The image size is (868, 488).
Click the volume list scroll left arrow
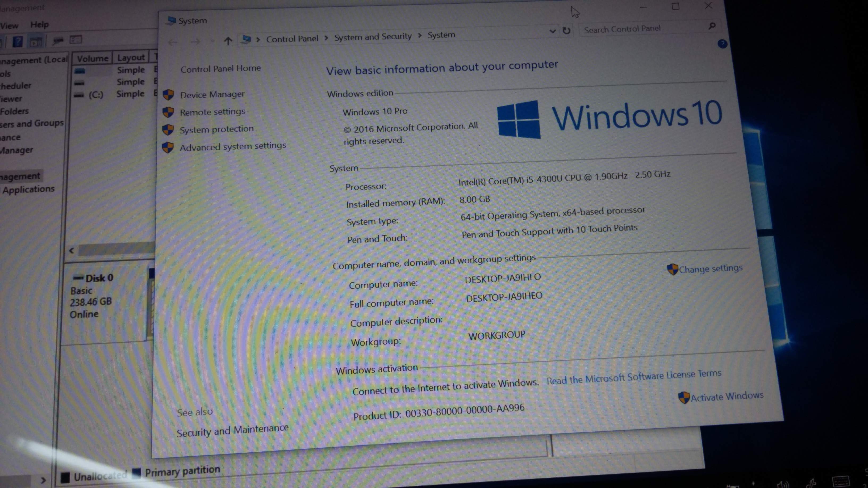[72, 251]
